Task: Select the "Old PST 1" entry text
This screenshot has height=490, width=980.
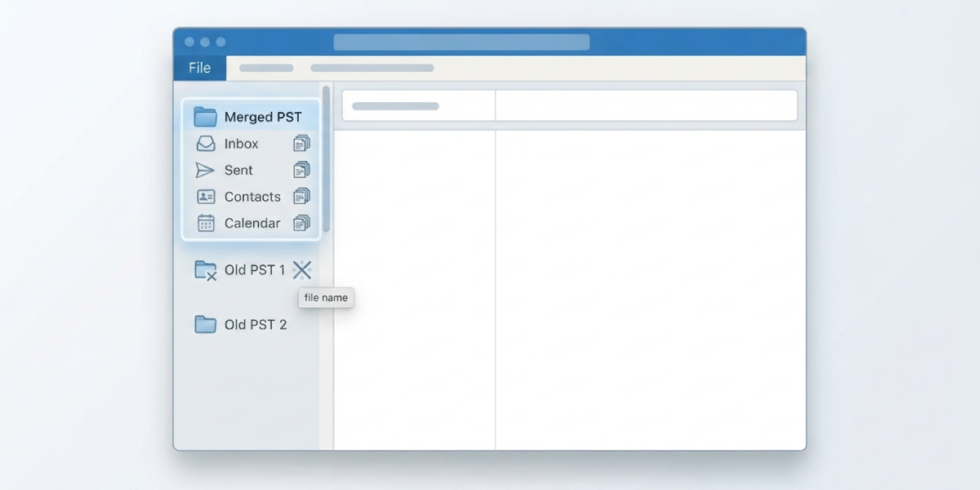Action: coord(255,270)
